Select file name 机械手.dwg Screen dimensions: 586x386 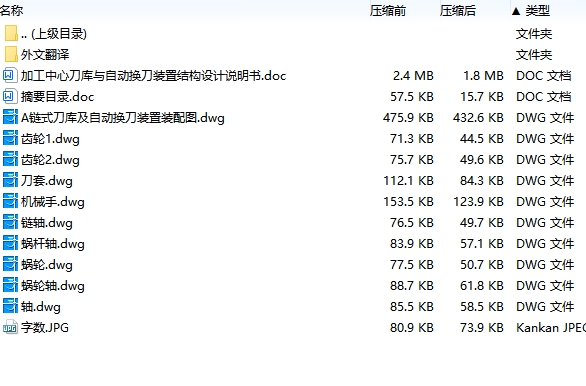coord(53,202)
